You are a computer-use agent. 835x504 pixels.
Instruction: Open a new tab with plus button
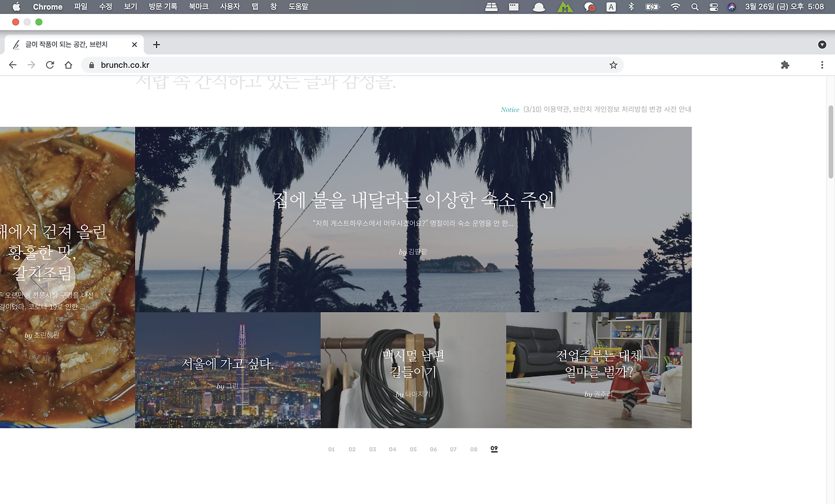coord(157,45)
